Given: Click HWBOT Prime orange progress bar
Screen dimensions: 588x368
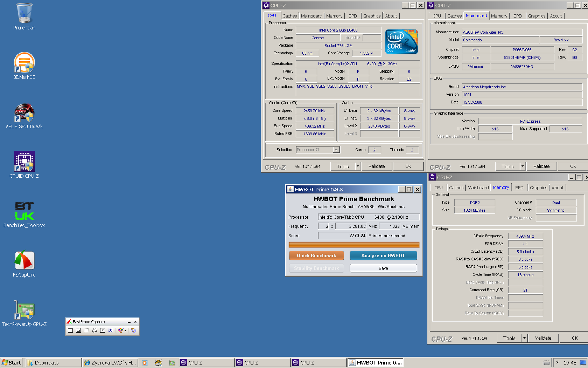Looking at the screenshot, I should (354, 245).
